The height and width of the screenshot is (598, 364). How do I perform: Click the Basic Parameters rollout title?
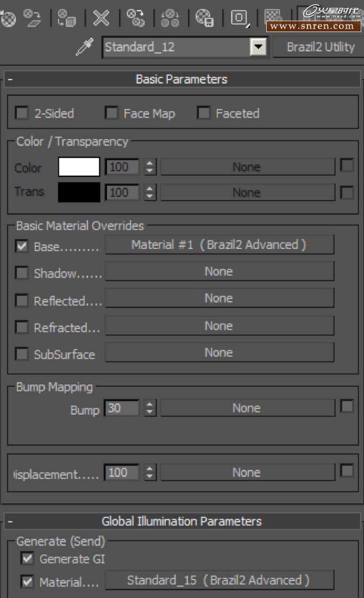click(182, 79)
